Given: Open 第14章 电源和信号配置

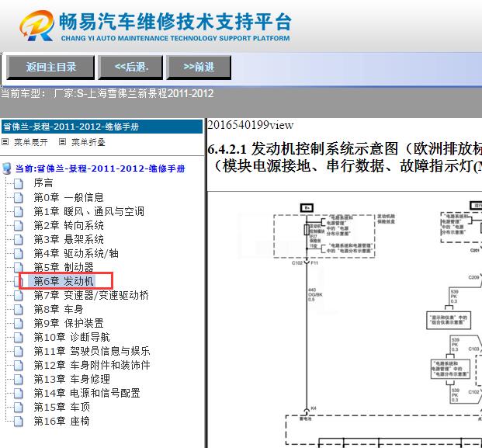Looking at the screenshot, I should [87, 393].
